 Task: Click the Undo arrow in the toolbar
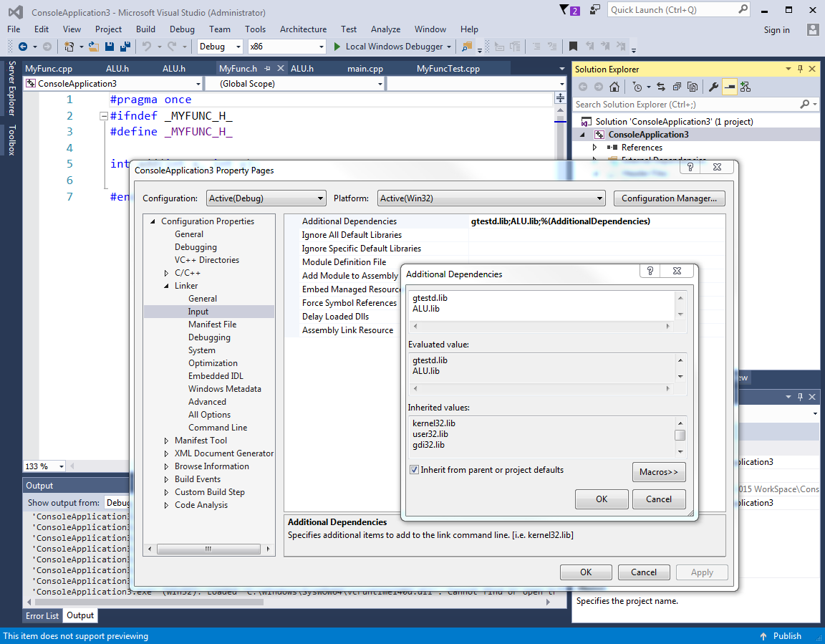(147, 47)
